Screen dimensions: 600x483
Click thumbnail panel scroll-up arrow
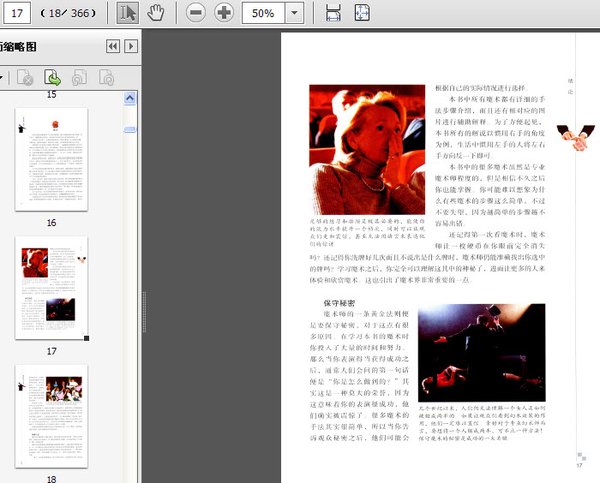coord(130,98)
